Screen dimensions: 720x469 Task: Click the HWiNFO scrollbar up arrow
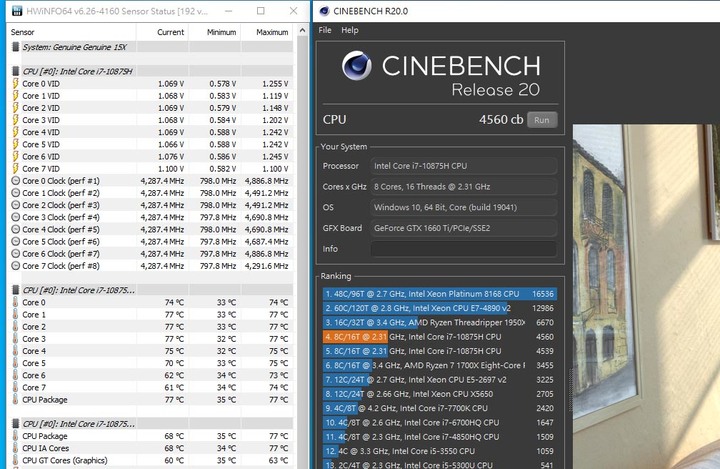pos(302,31)
